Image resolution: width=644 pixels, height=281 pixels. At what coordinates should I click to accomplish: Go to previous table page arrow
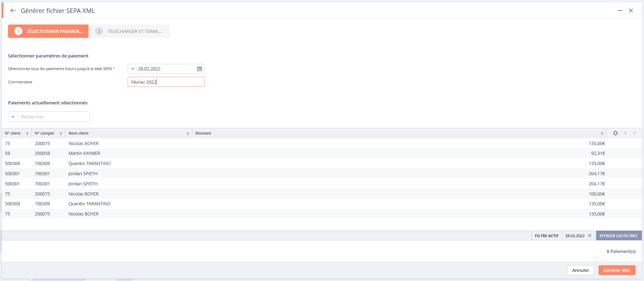coord(625,133)
